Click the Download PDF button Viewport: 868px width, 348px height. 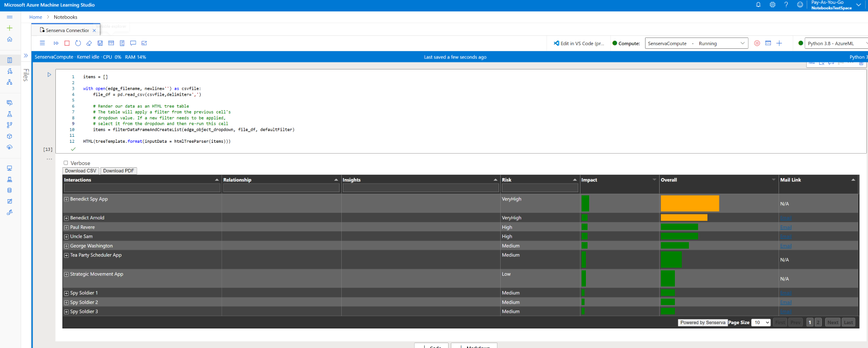pos(118,170)
